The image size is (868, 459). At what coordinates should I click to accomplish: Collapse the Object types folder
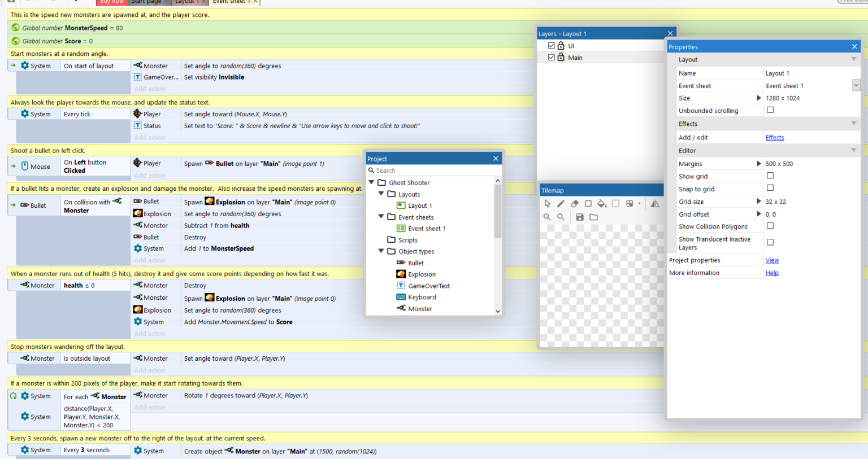pyautogui.click(x=381, y=251)
